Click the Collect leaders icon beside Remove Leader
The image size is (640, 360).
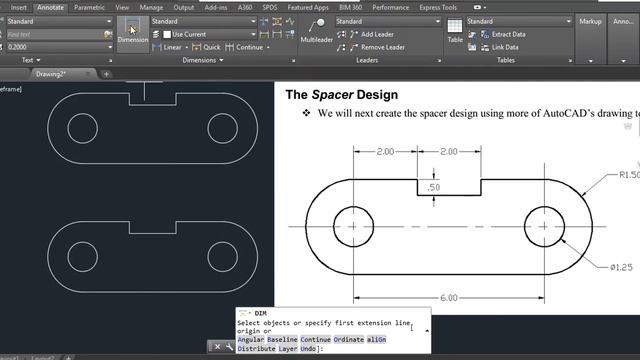tap(341, 47)
